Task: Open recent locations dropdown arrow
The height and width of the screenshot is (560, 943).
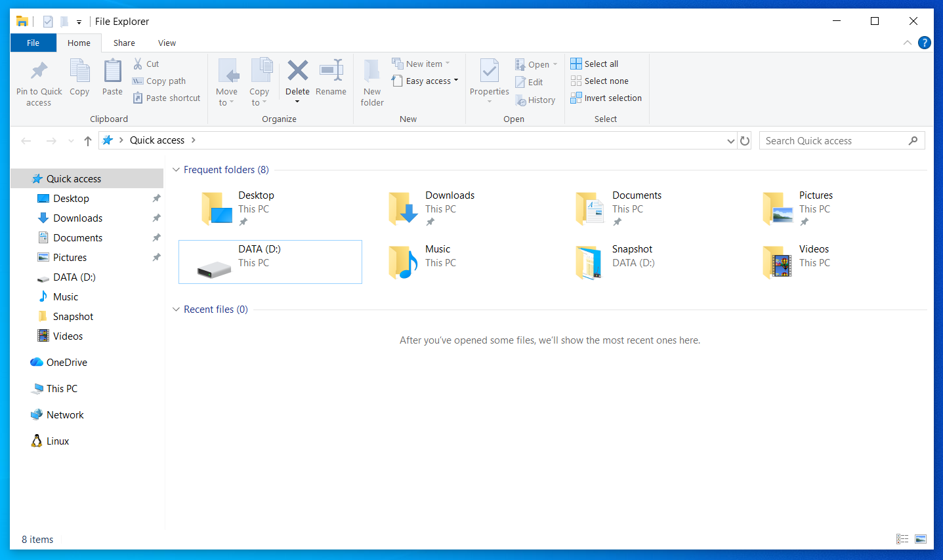Action: [71, 140]
